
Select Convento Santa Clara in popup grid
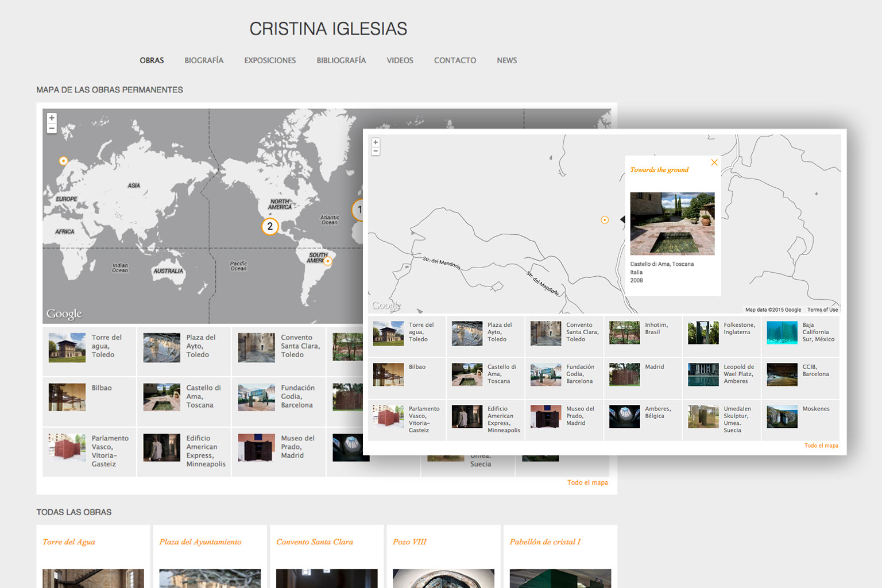pos(564,336)
